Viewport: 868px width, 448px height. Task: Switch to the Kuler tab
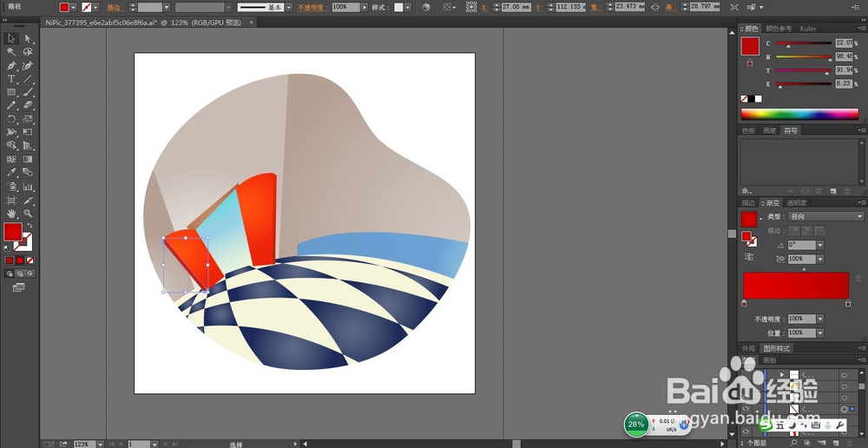(x=807, y=29)
